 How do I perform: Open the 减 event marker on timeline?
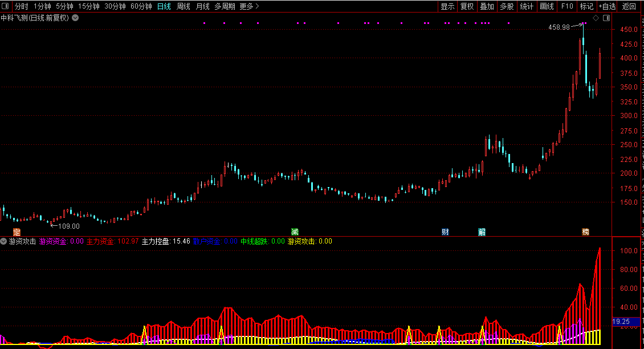pos(295,232)
